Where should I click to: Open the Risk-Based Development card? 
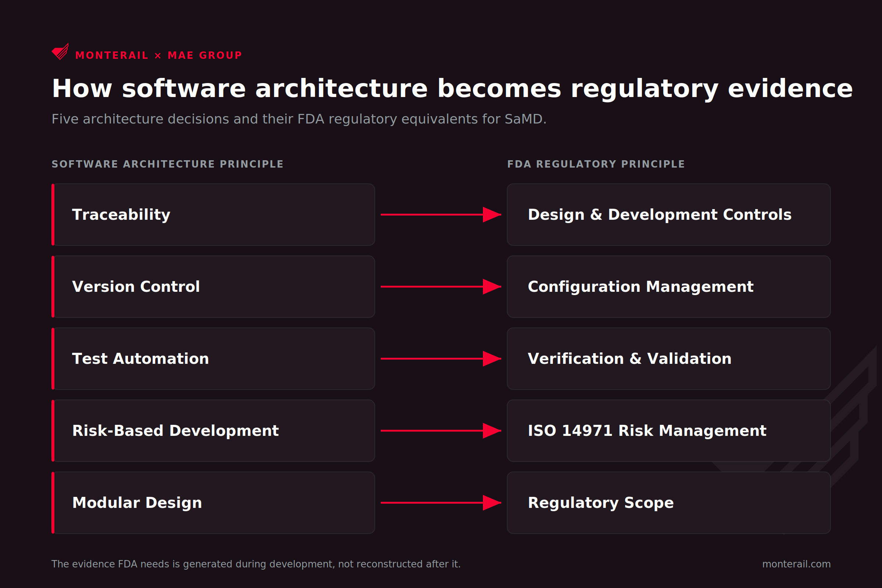point(213,430)
